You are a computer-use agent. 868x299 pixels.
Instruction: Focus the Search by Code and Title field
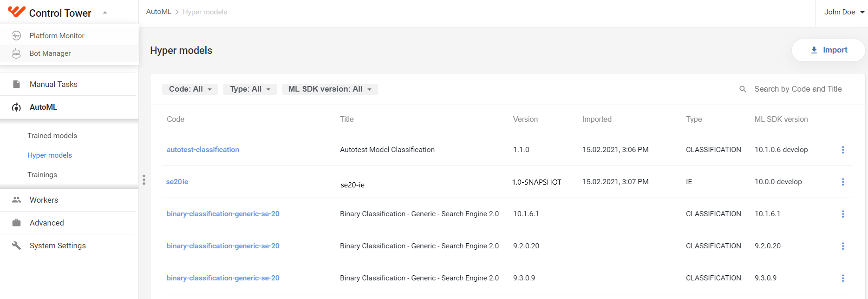pyautogui.click(x=798, y=89)
